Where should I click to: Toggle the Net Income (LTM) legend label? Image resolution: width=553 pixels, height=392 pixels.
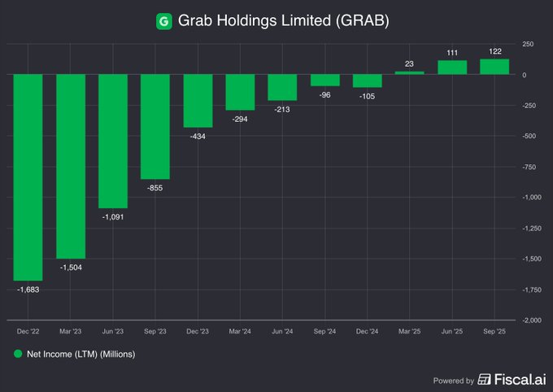coord(81,355)
